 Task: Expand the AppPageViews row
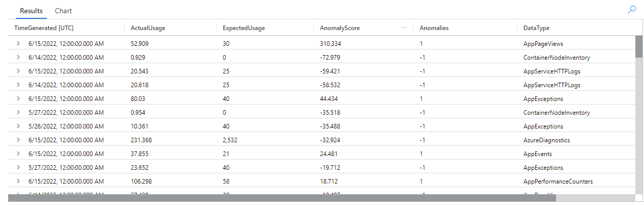(18, 44)
